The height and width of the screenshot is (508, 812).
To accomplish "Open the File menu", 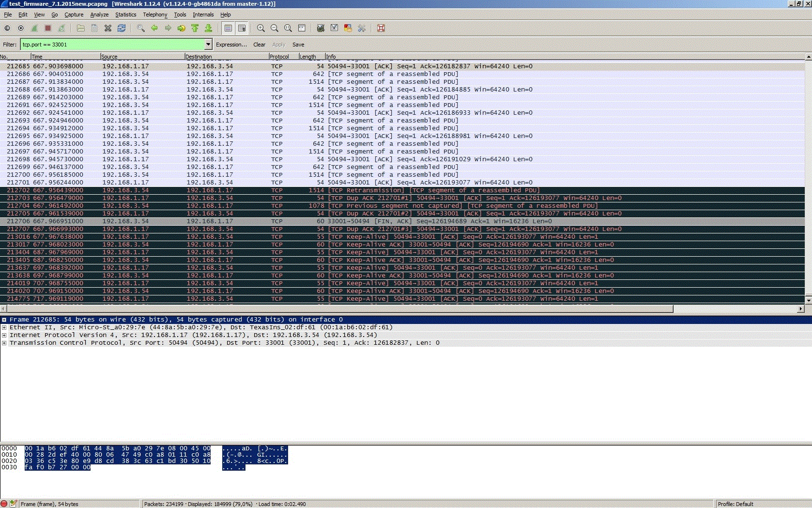I will click(8, 15).
